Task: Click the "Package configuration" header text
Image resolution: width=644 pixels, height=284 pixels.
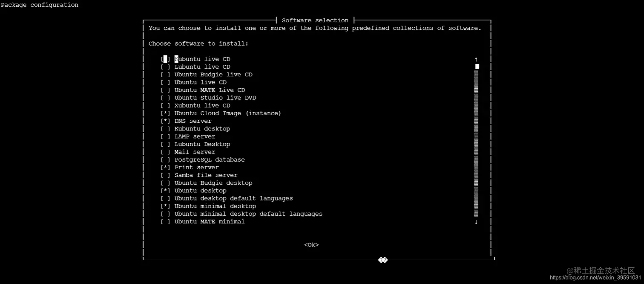Action: tap(40, 5)
